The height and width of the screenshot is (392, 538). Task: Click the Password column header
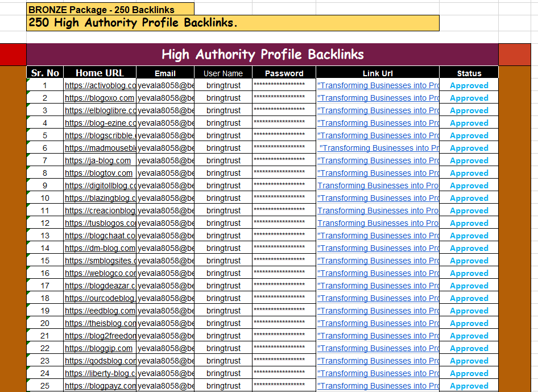pyautogui.click(x=284, y=73)
